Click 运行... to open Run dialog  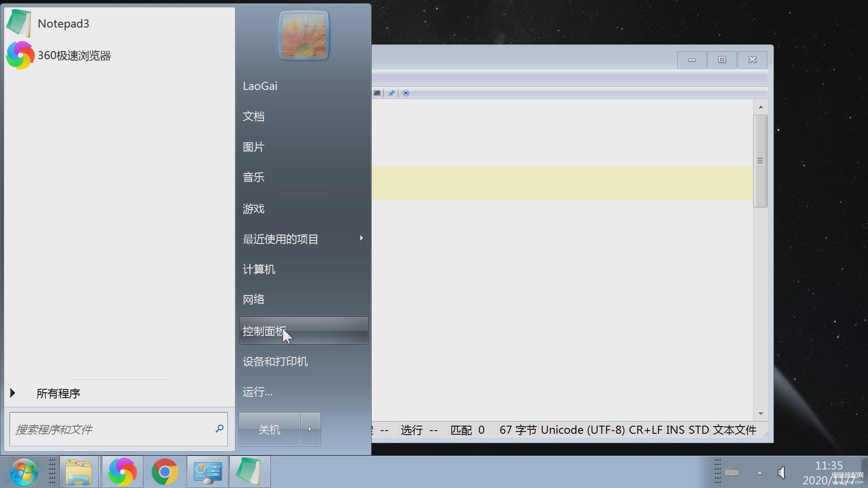(x=258, y=392)
